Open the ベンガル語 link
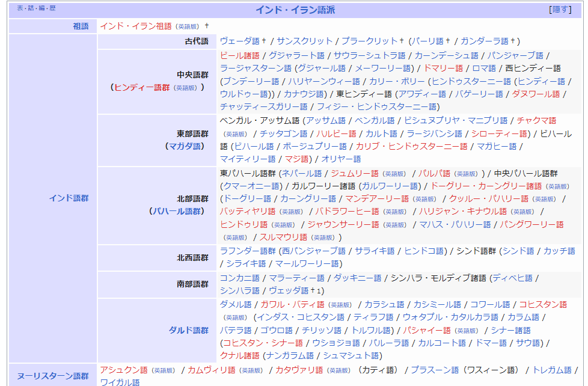Image resolution: width=588 pixels, height=386 pixels. 374,120
